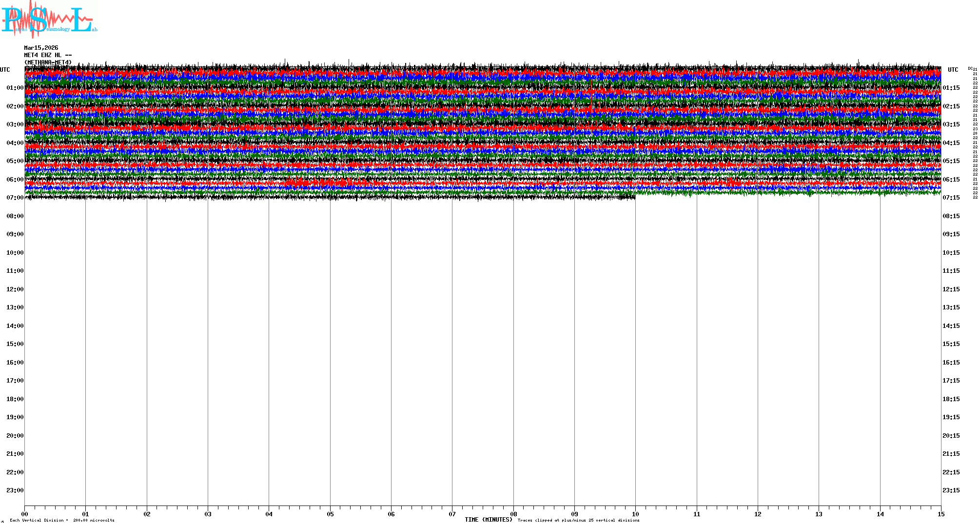This screenshot has width=980, height=527.
Task: Click the 23:00 hour label on left
Action: coord(15,490)
